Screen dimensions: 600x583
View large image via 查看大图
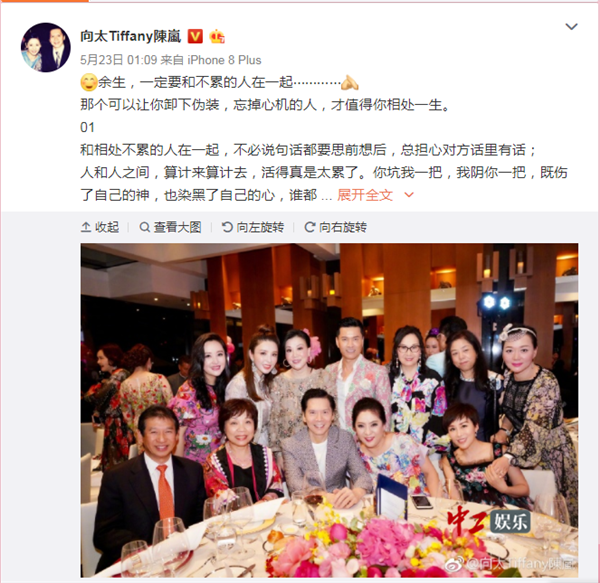[x=170, y=227]
